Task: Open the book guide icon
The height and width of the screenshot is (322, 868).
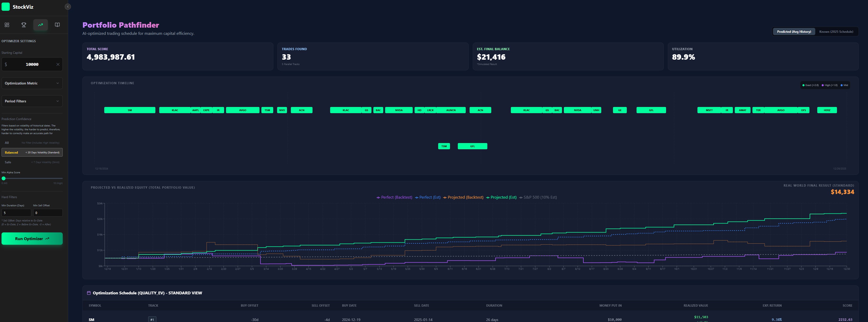Action: pyautogui.click(x=57, y=25)
